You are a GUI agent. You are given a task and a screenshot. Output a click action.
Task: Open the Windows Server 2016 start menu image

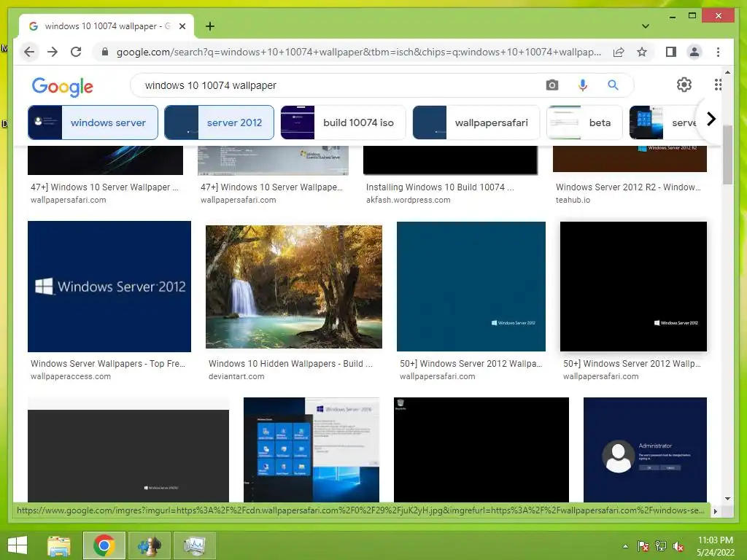click(311, 449)
